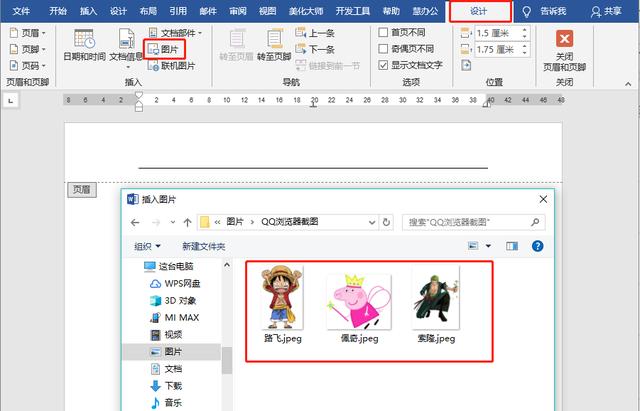Select 这台电脑 in the navigation tree
This screenshot has width=640, height=411.
pos(169,267)
